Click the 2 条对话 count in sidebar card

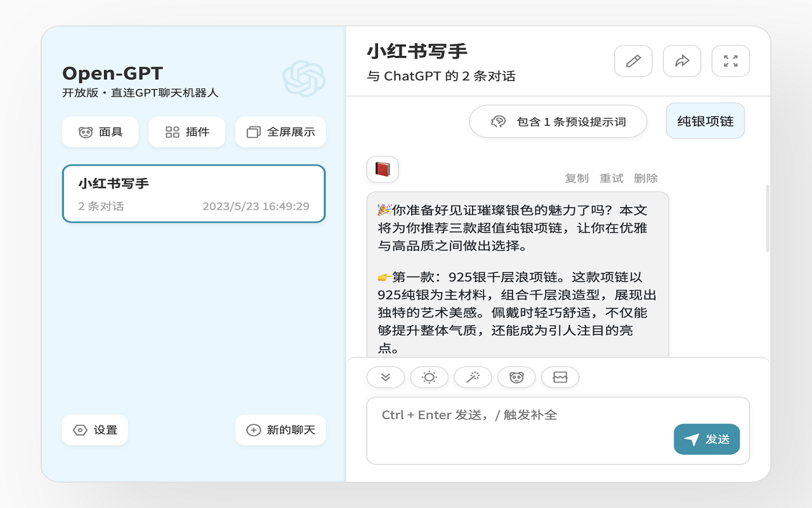click(x=101, y=206)
